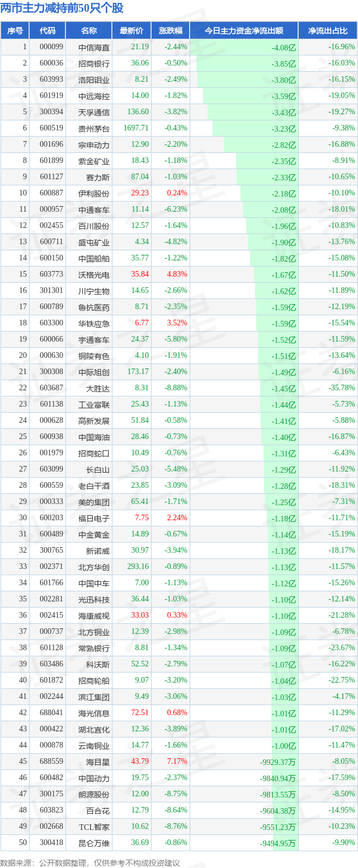Click change 3.52% for 华铁应急
The width and height of the screenshot is (358, 868).
177,323
